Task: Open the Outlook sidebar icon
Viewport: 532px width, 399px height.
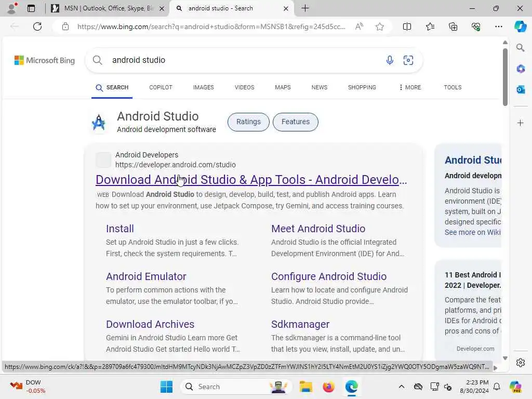Action: point(521,89)
